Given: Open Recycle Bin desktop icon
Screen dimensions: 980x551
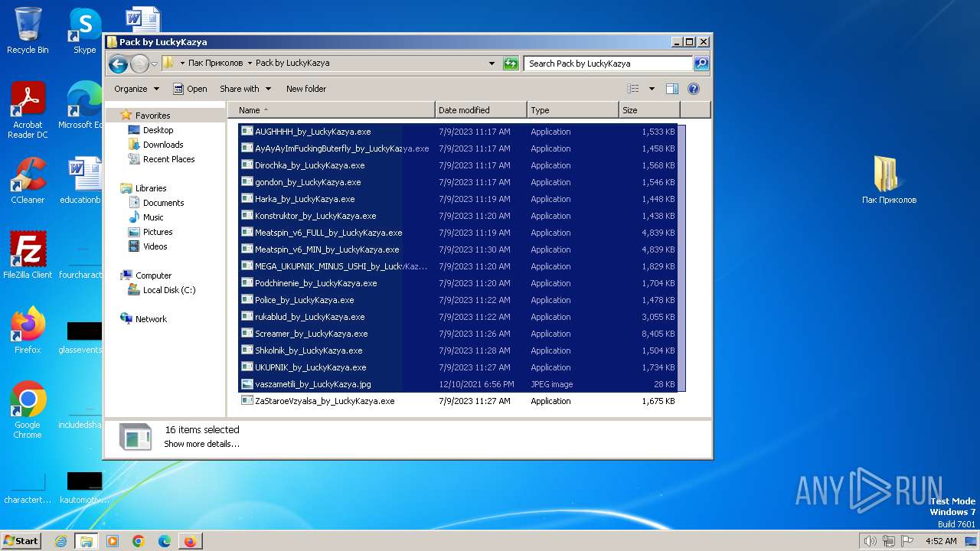Looking at the screenshot, I should (28, 31).
